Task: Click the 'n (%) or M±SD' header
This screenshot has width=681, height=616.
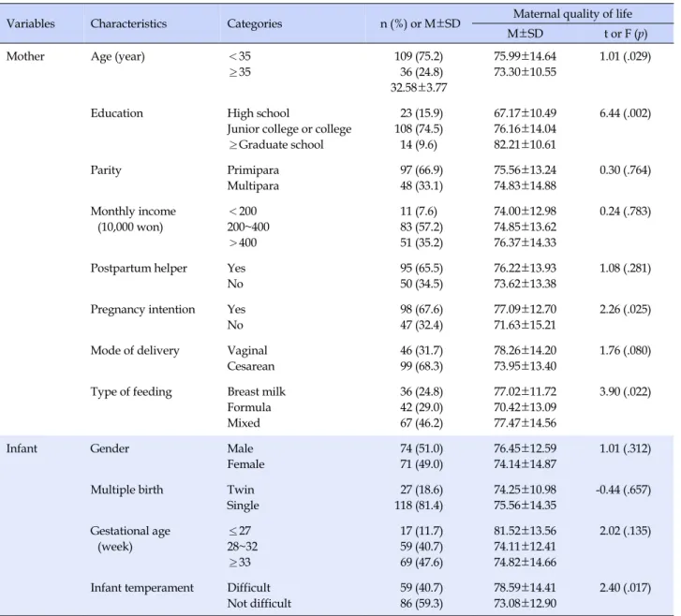Action: 420,24
